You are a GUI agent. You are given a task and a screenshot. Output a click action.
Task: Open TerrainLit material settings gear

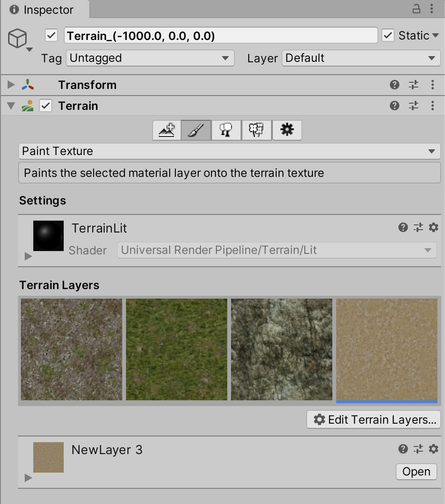(433, 228)
